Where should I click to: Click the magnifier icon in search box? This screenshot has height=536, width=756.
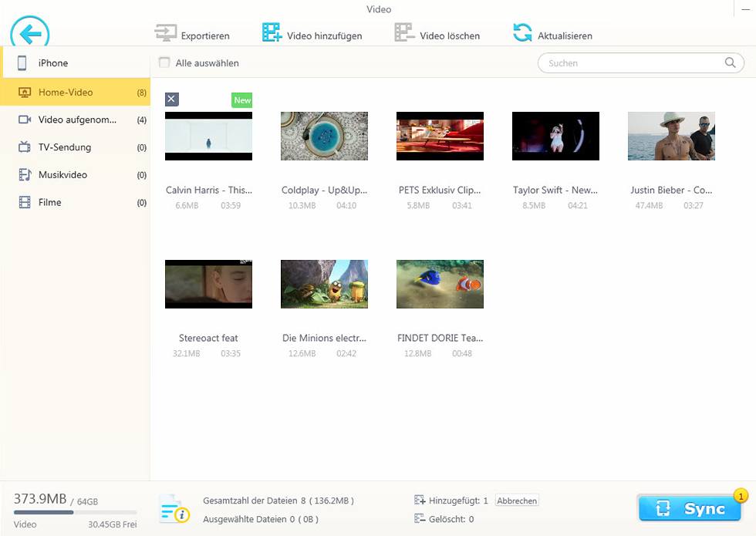[x=731, y=62]
